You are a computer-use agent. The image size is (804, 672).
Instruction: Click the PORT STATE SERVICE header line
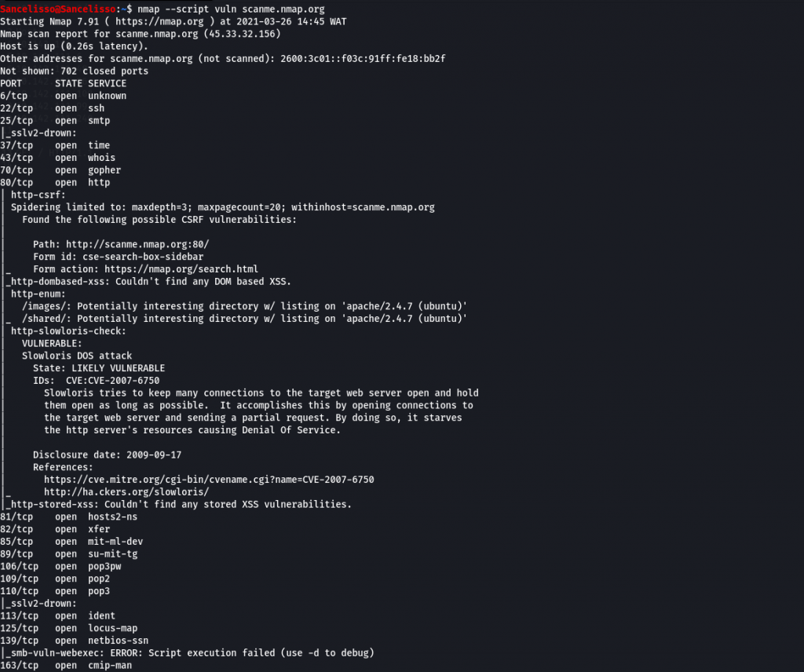[63, 83]
